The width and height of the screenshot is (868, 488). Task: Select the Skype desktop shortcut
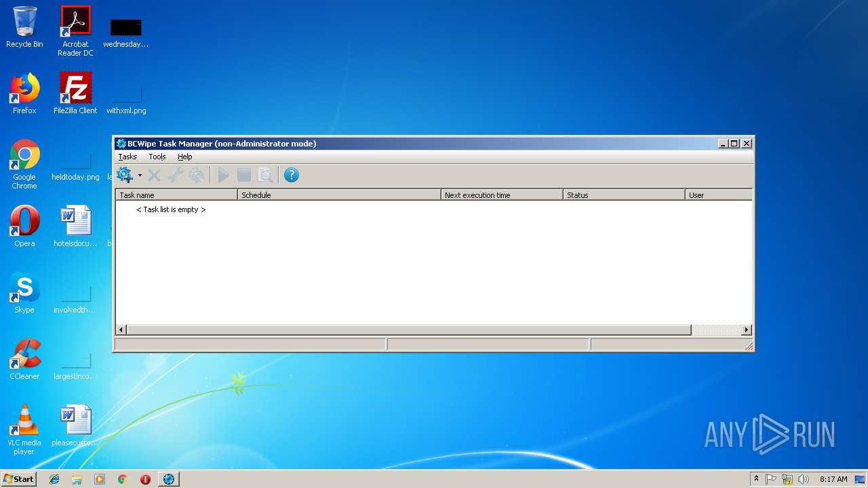click(24, 293)
